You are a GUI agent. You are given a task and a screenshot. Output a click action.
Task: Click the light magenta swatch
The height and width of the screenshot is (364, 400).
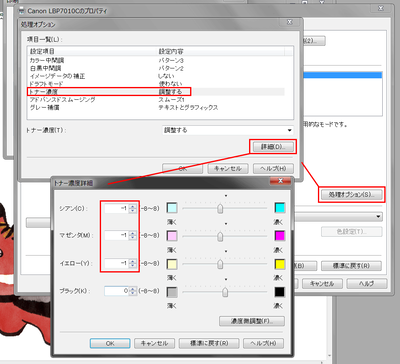click(x=172, y=236)
